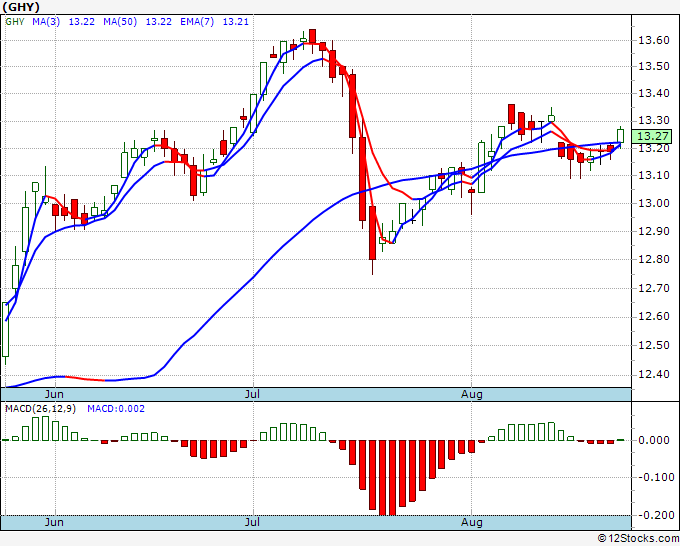Click the 0.000 MACD axis label

pos(654,440)
